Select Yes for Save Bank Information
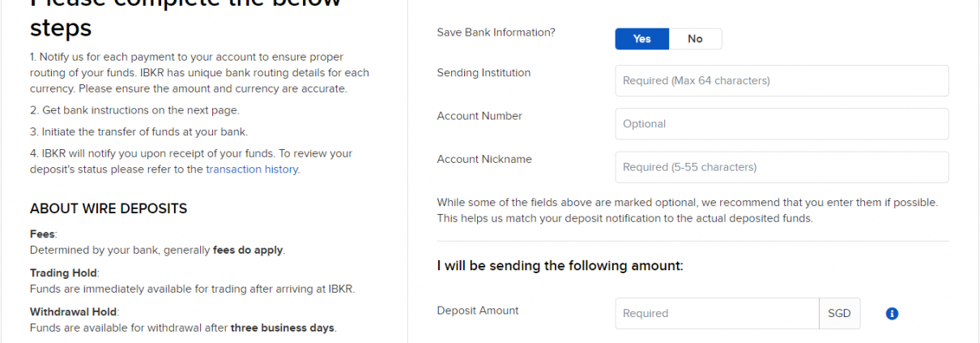 (x=642, y=39)
